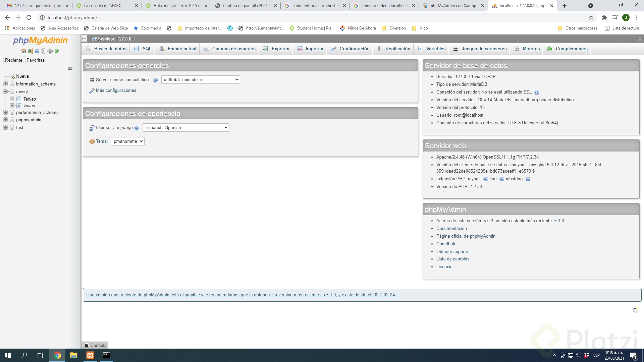Viewport: 644px width, 362px height.
Task: Expand the information_schema database node
Action: coord(5,84)
